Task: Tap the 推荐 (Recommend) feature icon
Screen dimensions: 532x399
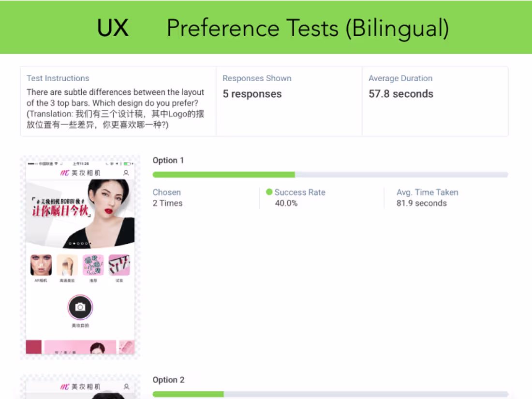Action: point(93,265)
